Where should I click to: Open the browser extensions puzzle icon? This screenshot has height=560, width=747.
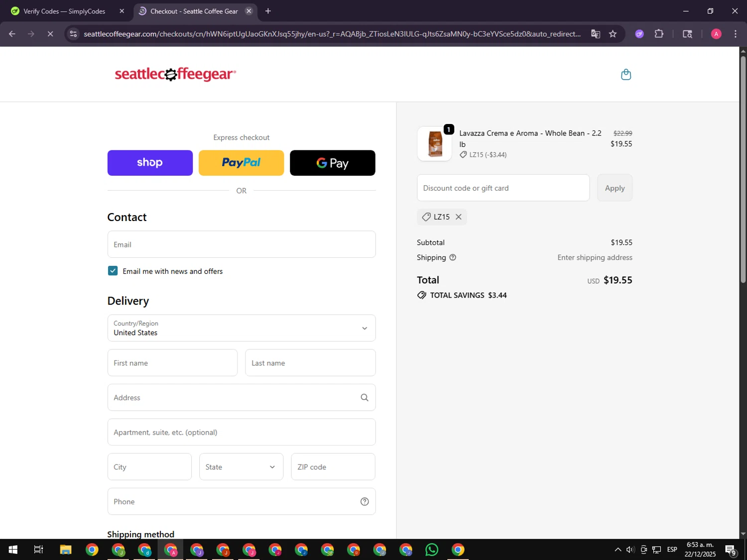pos(659,34)
